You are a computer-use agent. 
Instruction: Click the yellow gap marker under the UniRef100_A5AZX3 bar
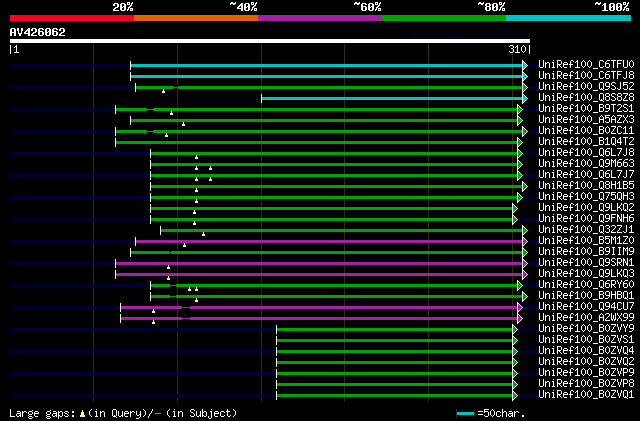183,124
